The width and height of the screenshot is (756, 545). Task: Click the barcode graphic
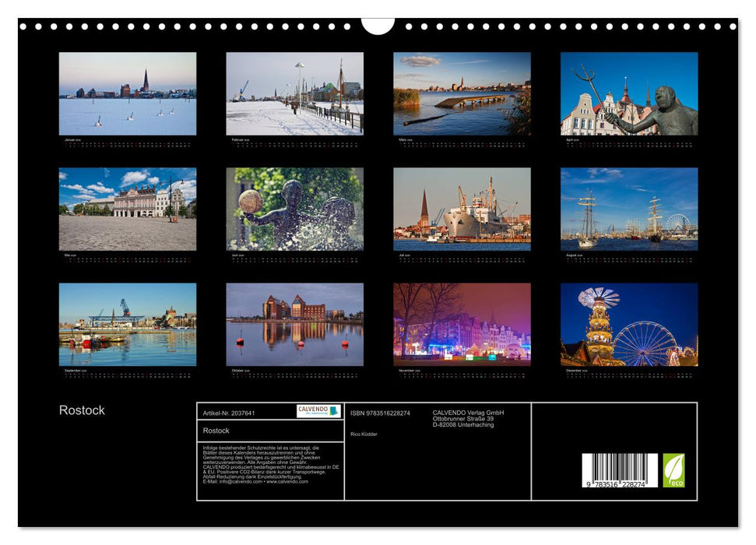coord(620,466)
